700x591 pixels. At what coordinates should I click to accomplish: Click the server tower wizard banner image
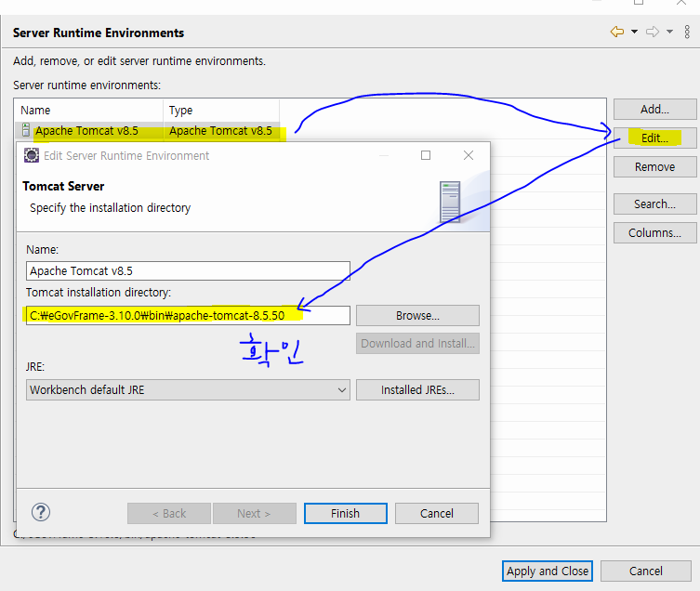pyautogui.click(x=450, y=202)
